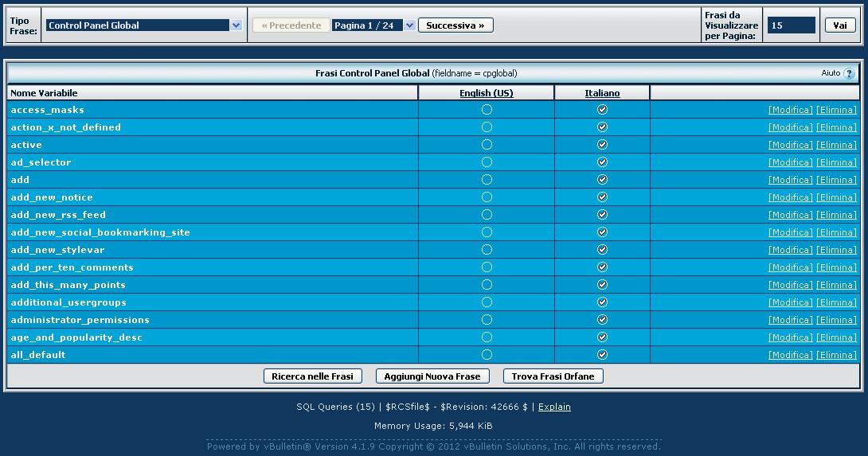Click Modifica link for administrator_permissions
The width and height of the screenshot is (868, 456).
coord(790,320)
